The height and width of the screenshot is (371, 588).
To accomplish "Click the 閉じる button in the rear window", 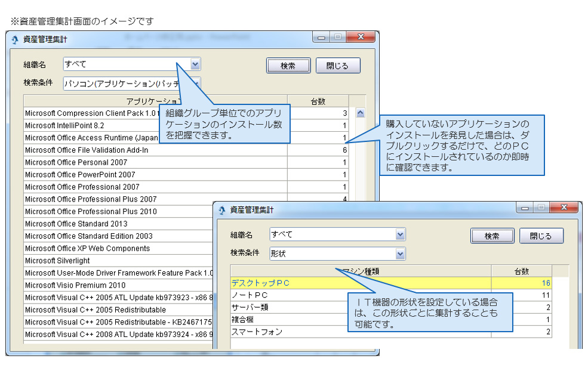I will [338, 66].
